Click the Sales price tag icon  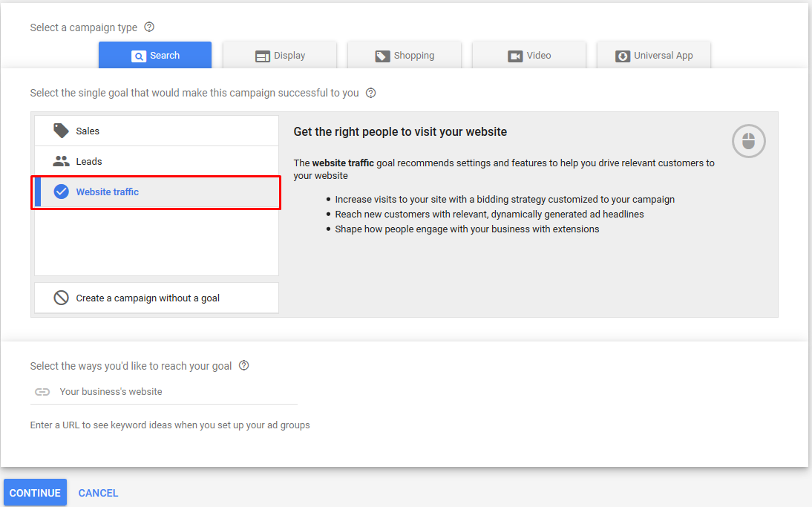[61, 130]
